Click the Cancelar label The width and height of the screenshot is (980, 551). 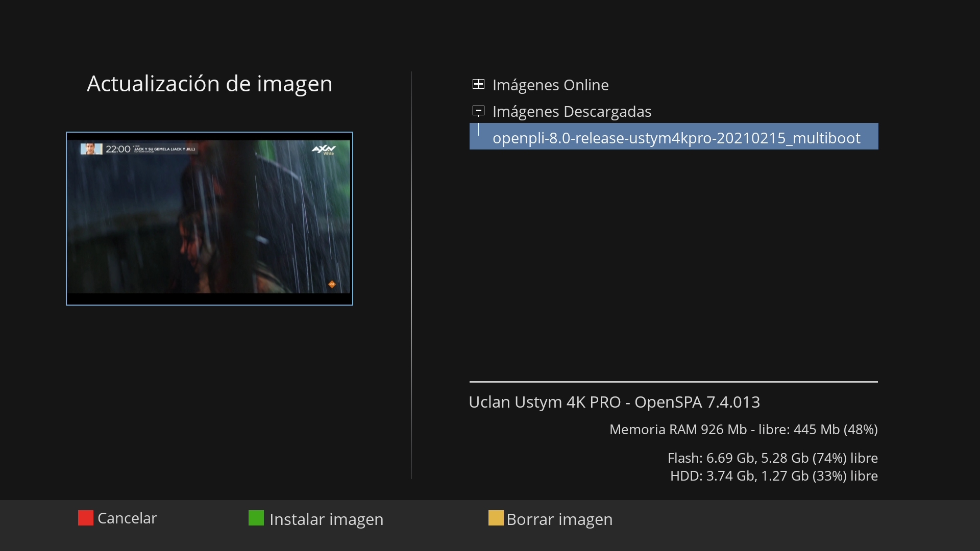[127, 518]
